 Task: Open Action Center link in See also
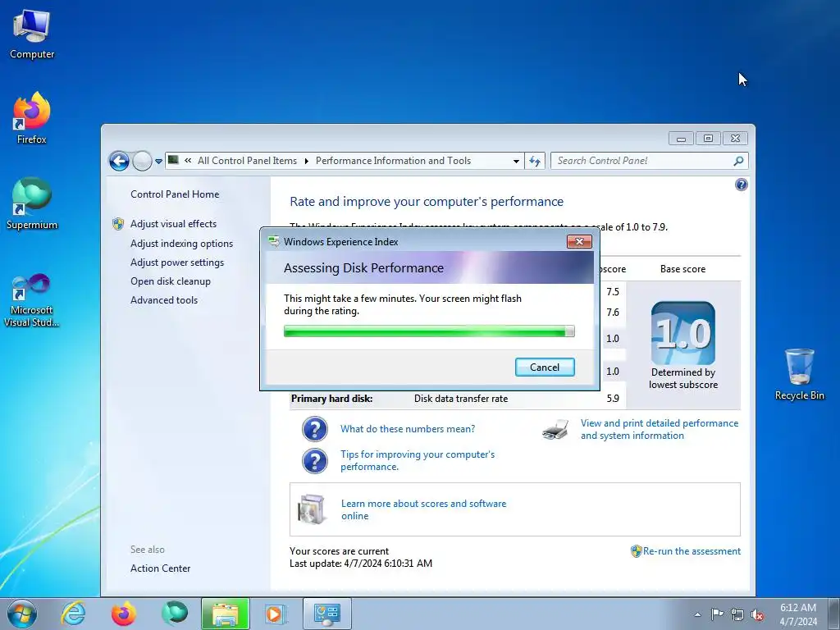pyautogui.click(x=160, y=568)
